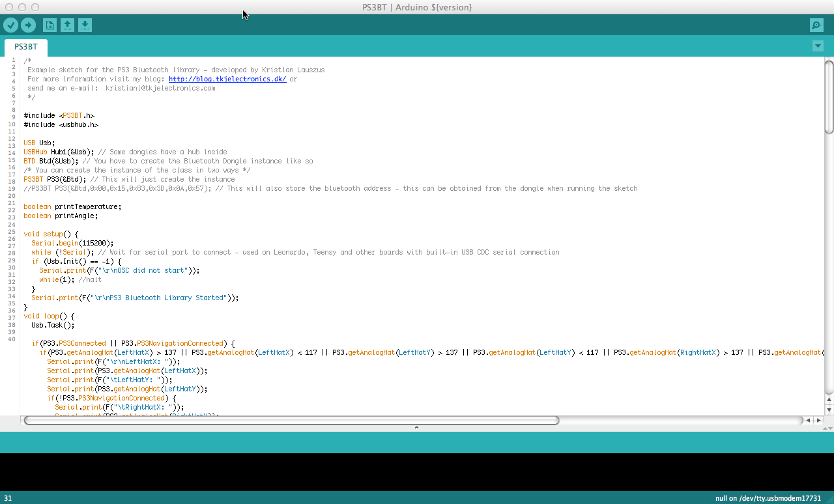
Task: Click the 'while(1); //halt' line
Action: pos(70,279)
